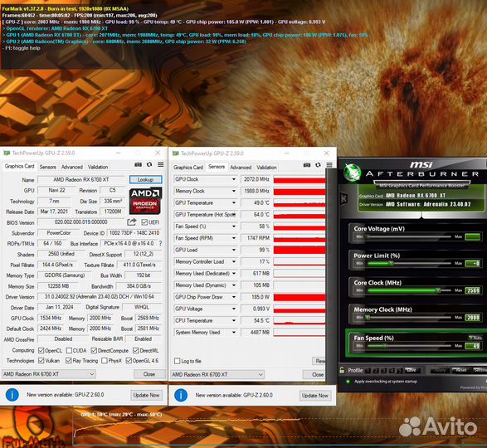Switch to Validation tab in right GPU-Z
Screen dimensions: 487x448
click(x=266, y=167)
